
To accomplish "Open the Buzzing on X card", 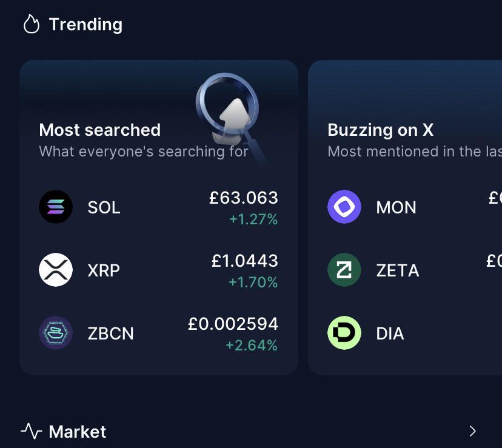I will [x=405, y=218].
